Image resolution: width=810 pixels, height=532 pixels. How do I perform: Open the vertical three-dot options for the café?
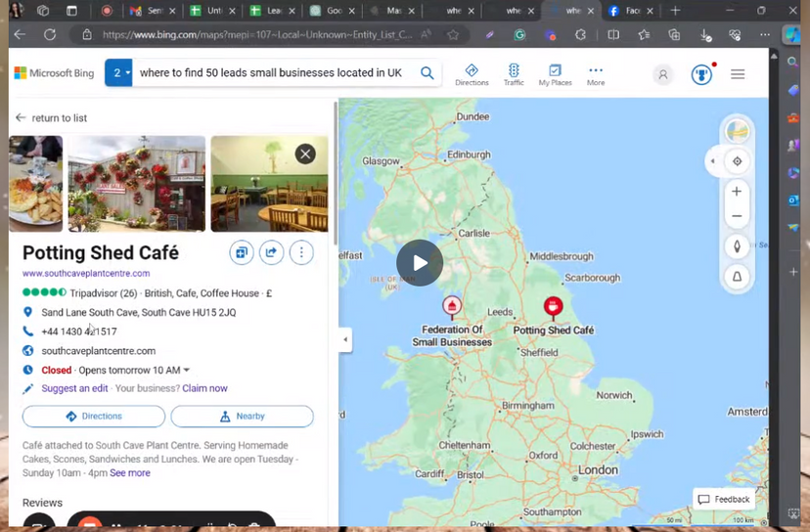pos(301,252)
